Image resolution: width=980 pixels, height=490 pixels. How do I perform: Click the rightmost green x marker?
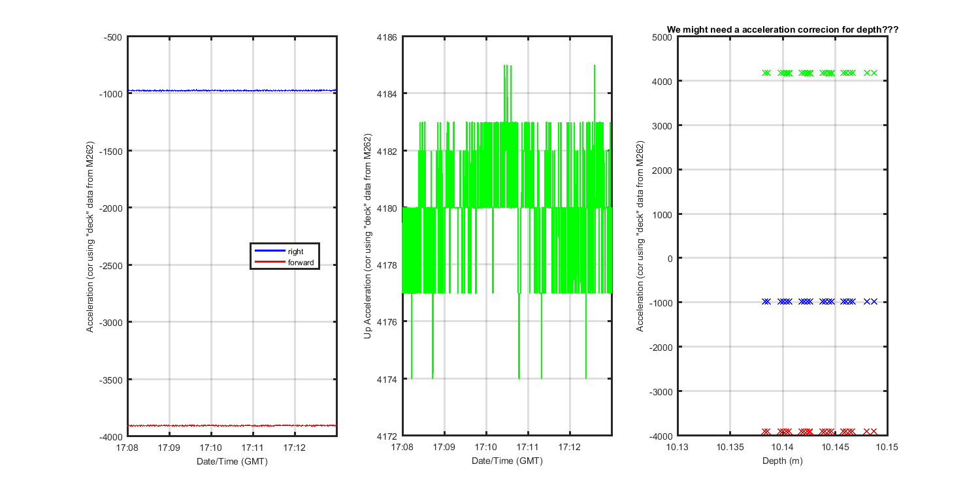tap(874, 73)
